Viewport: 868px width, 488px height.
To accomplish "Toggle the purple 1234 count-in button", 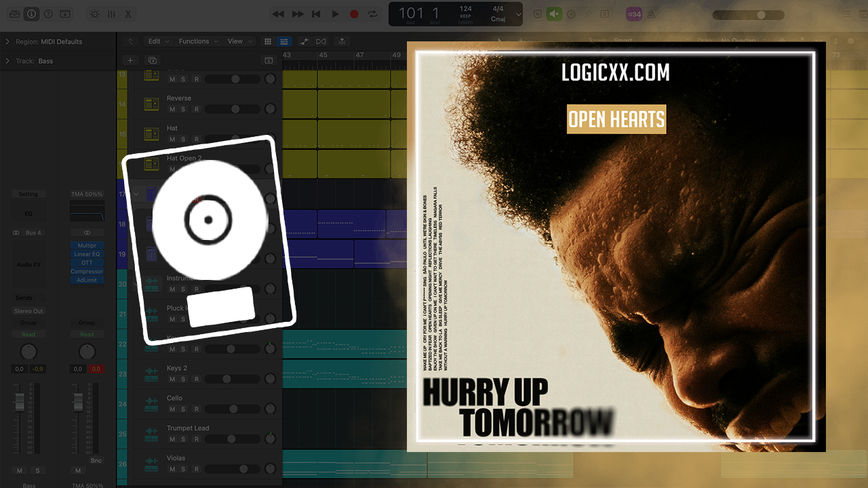I will (x=634, y=14).
